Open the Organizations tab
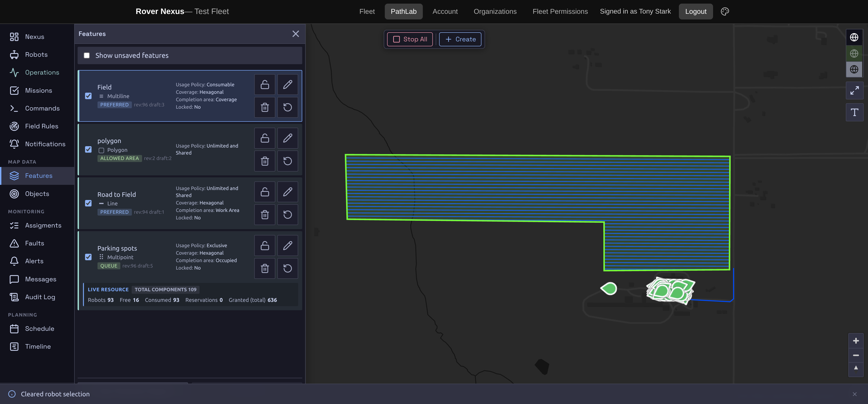Image resolution: width=868 pixels, height=404 pixels. pyautogui.click(x=495, y=12)
